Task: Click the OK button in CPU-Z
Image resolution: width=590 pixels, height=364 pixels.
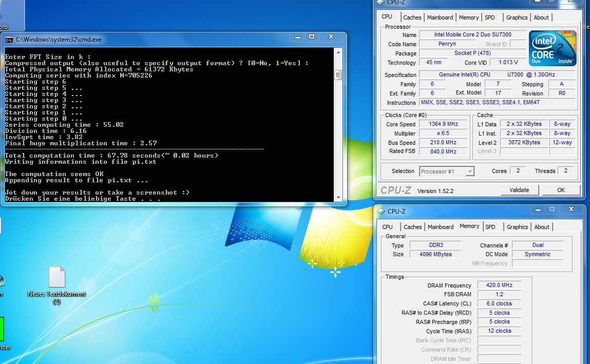Action: [x=561, y=190]
